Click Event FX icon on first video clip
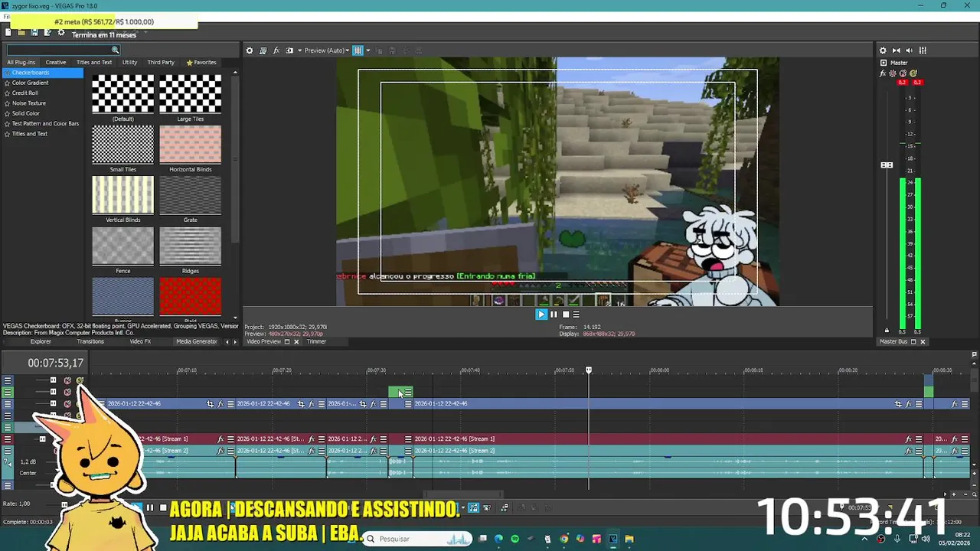 point(220,403)
